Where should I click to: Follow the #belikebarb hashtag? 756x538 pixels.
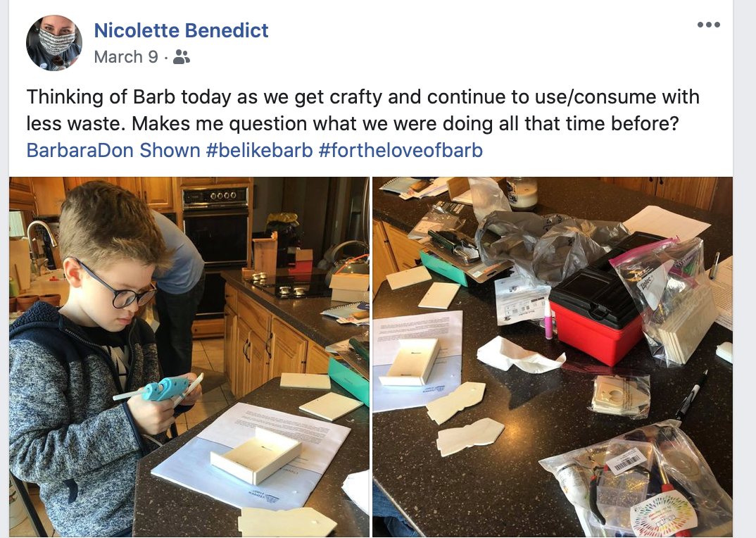pos(260,151)
